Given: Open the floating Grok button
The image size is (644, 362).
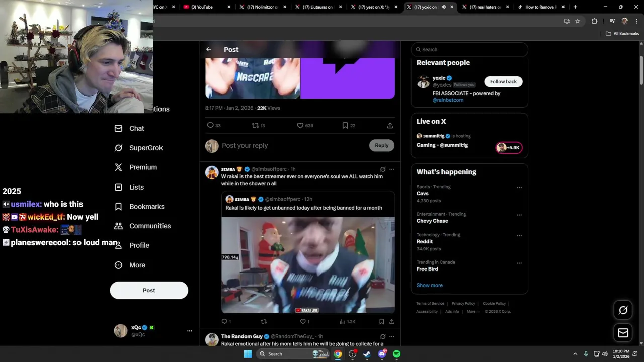Looking at the screenshot, I should [623, 310].
